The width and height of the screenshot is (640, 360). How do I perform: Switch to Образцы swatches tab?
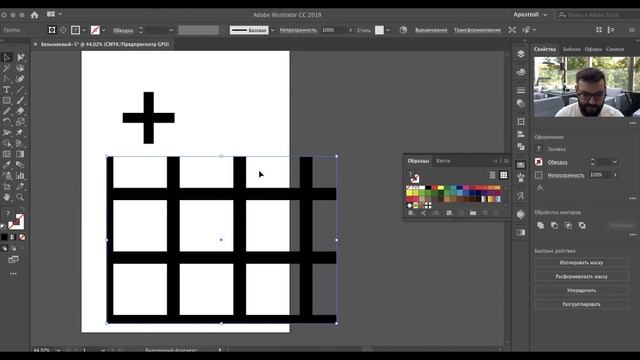pyautogui.click(x=418, y=161)
